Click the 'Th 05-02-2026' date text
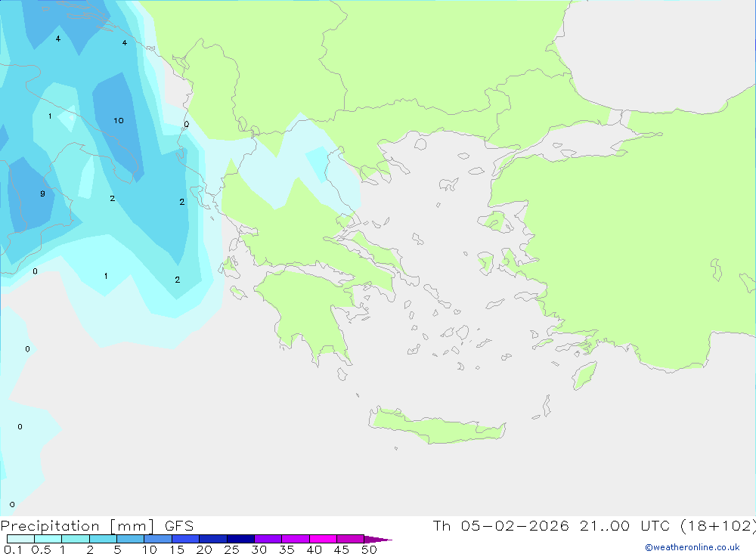This screenshot has height=554, width=756. pyautogui.click(x=500, y=525)
